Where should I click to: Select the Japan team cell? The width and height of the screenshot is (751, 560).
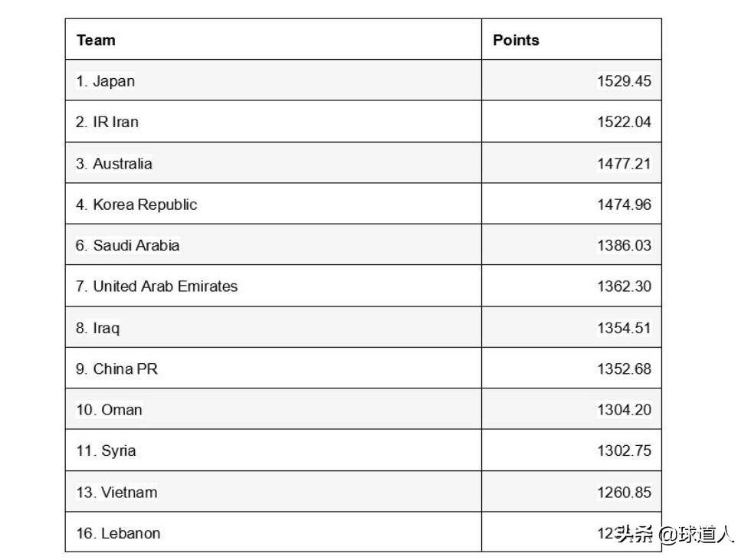pyautogui.click(x=106, y=80)
